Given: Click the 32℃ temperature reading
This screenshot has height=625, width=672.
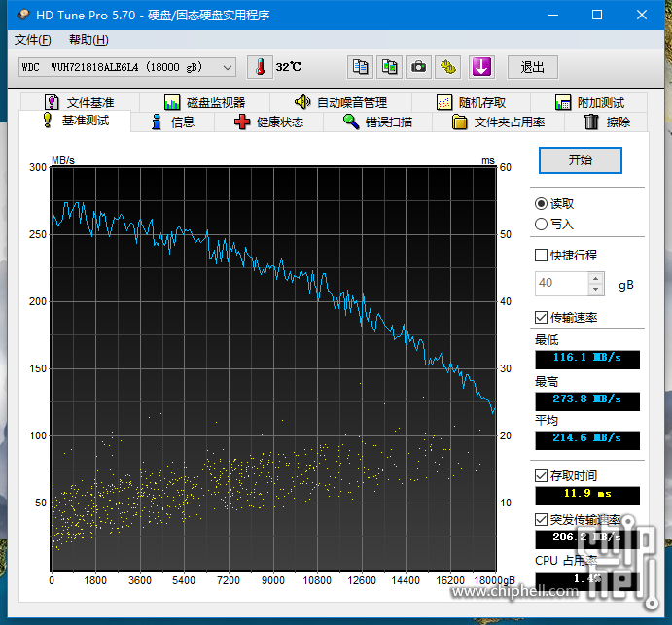Looking at the screenshot, I should point(289,67).
